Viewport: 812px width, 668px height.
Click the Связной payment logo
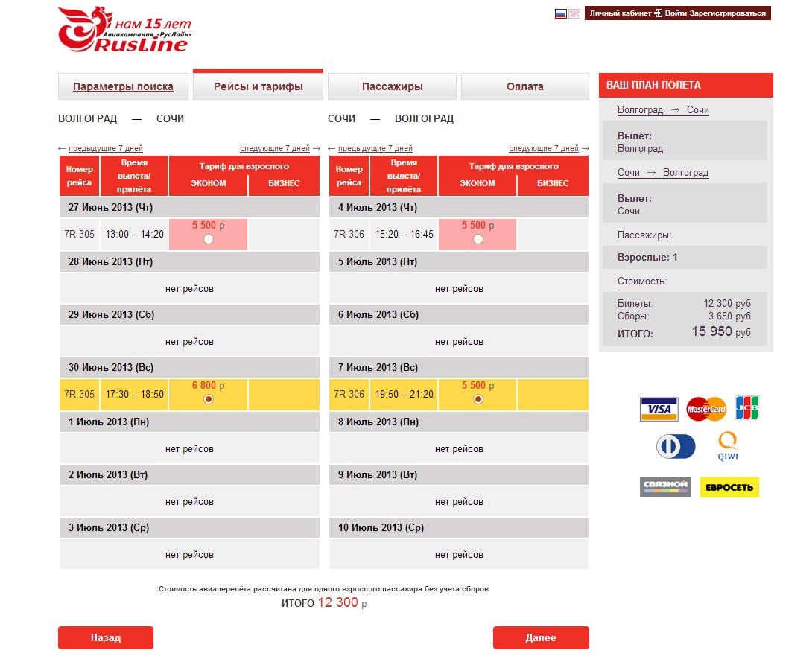pyautogui.click(x=665, y=487)
